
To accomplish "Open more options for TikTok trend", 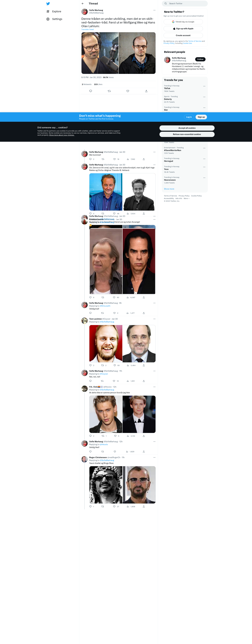I will coord(204,86).
